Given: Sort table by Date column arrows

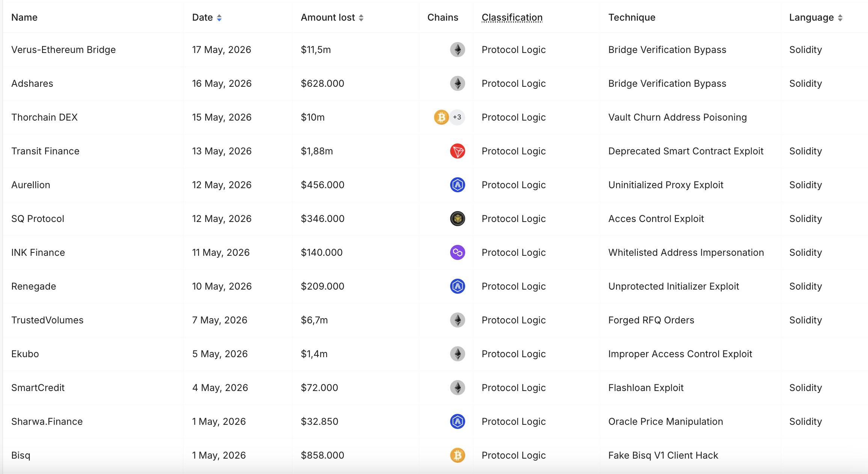Looking at the screenshot, I should pyautogui.click(x=219, y=18).
